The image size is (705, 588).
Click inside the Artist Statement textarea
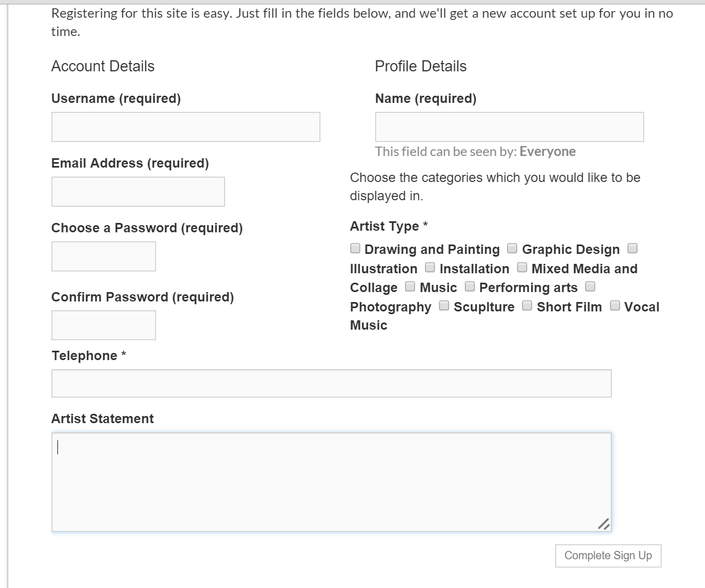click(x=331, y=482)
